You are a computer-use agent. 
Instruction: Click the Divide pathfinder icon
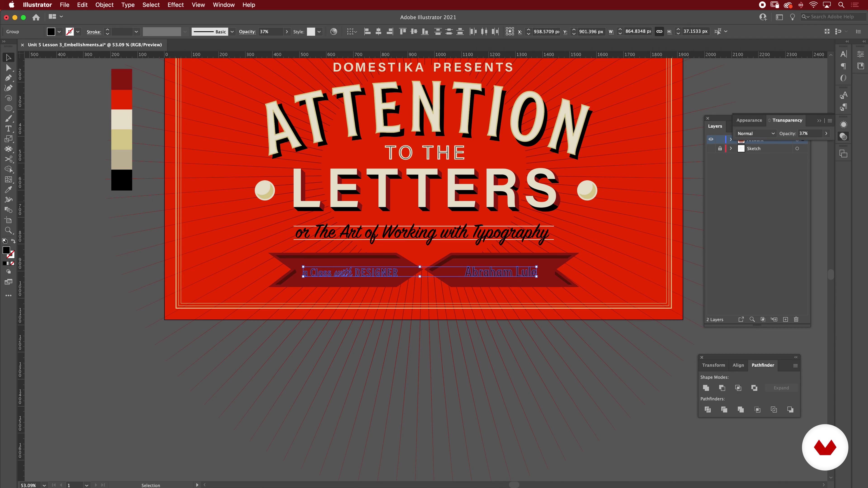click(708, 410)
